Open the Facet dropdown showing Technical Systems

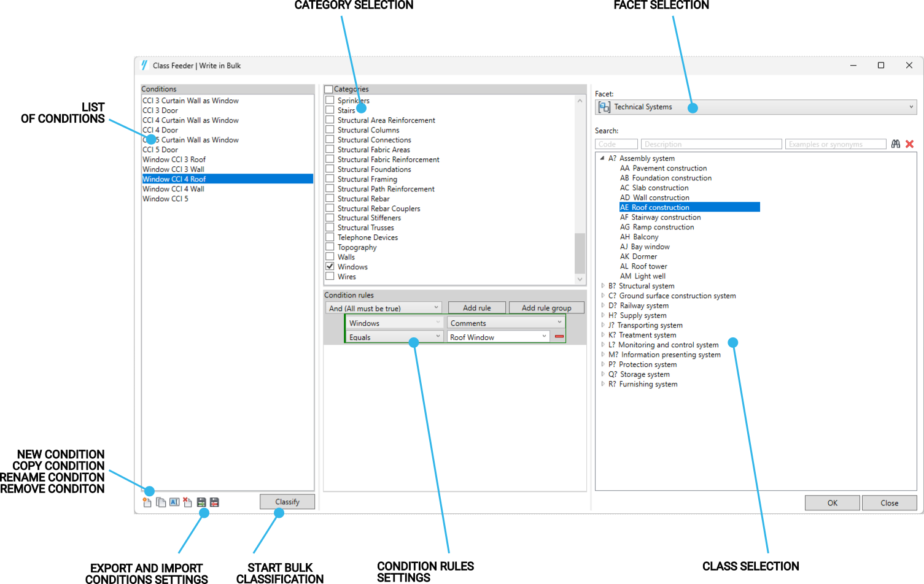tap(756, 107)
